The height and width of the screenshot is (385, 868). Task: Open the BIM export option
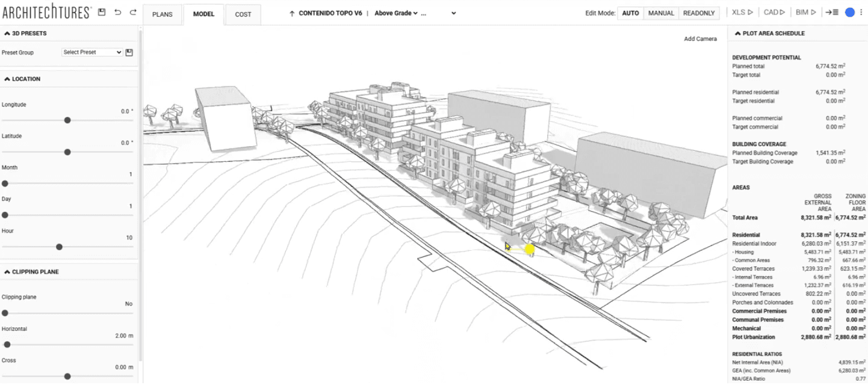pos(805,11)
